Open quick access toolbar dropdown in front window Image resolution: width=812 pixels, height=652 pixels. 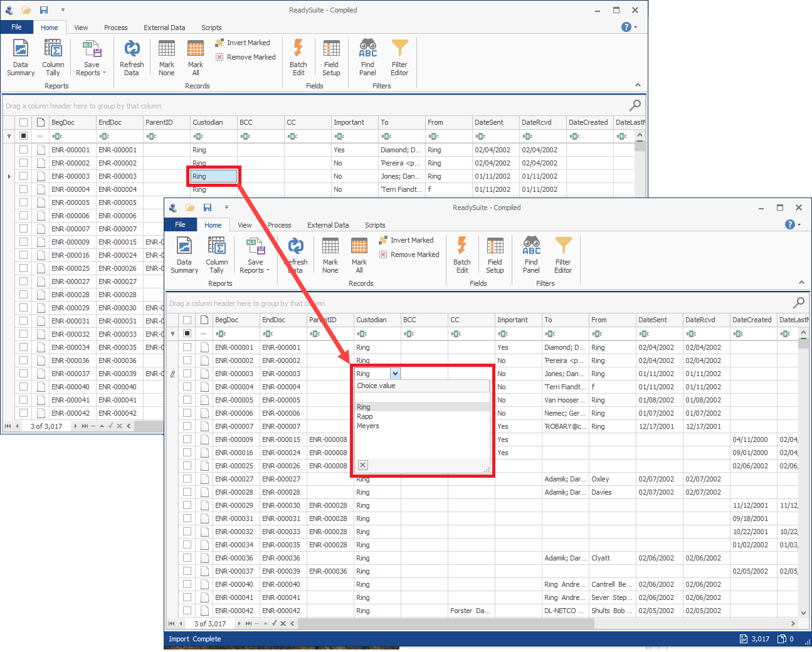pos(226,208)
